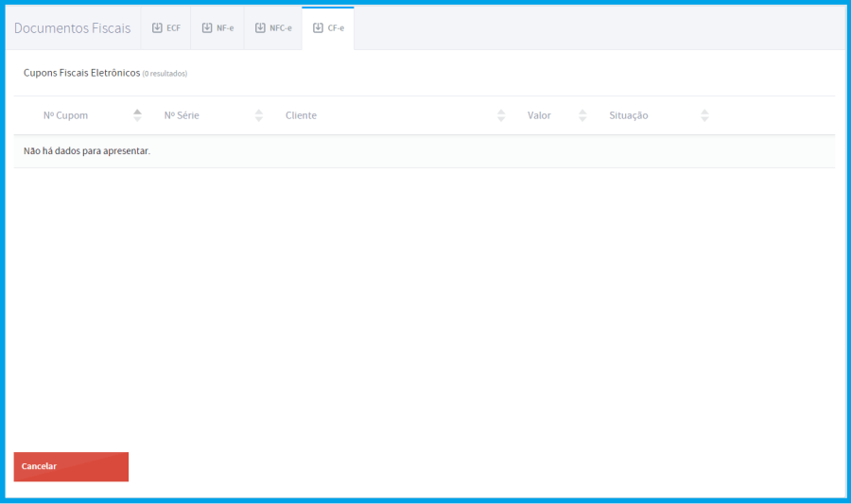Sort by Nº Série arrows

click(x=259, y=115)
